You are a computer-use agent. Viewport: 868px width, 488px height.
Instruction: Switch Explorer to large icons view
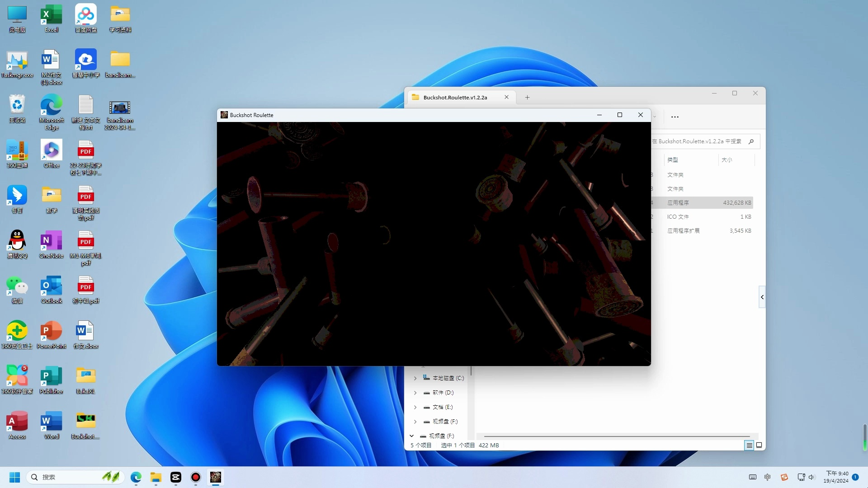point(759,445)
